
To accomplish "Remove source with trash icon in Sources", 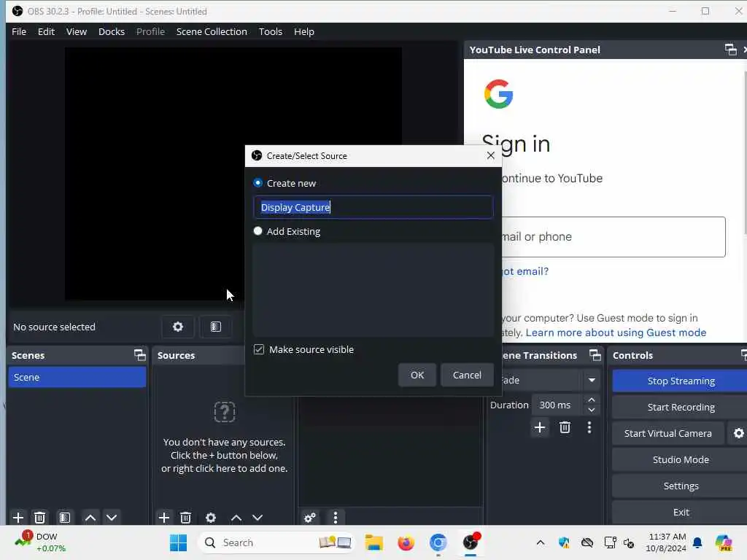I will click(186, 518).
